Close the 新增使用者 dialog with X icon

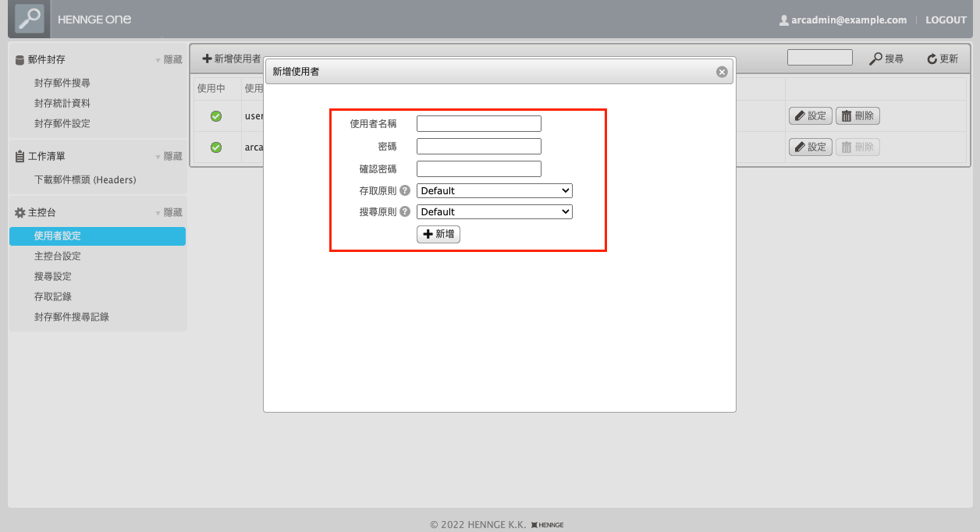(x=722, y=72)
